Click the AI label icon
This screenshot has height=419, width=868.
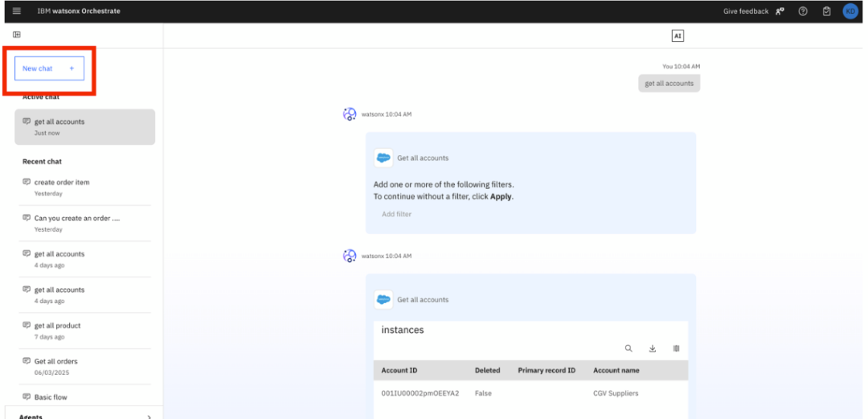pyautogui.click(x=678, y=36)
